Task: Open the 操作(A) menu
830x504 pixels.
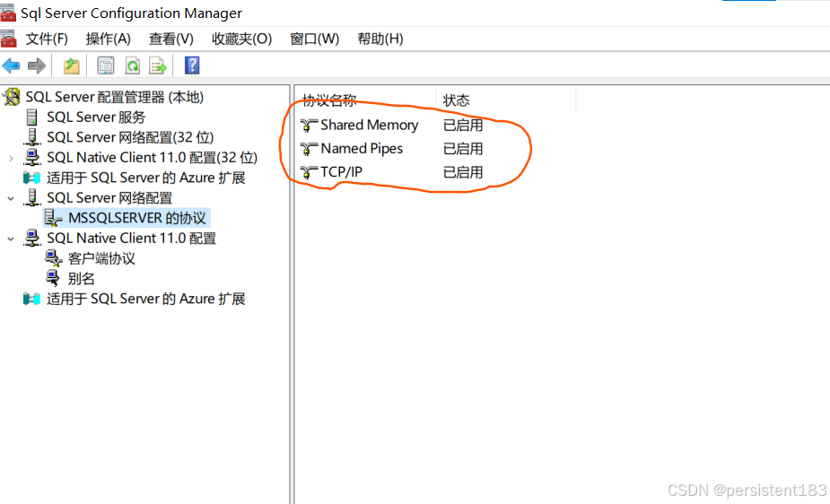Action: [108, 39]
